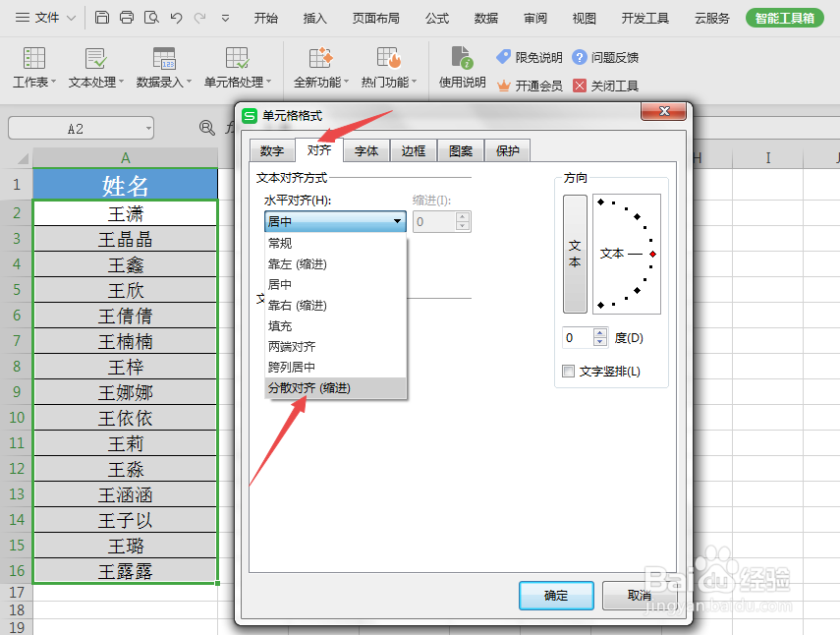Select the 工作表 tool in the toolbar
The image size is (840, 635).
pyautogui.click(x=32, y=67)
